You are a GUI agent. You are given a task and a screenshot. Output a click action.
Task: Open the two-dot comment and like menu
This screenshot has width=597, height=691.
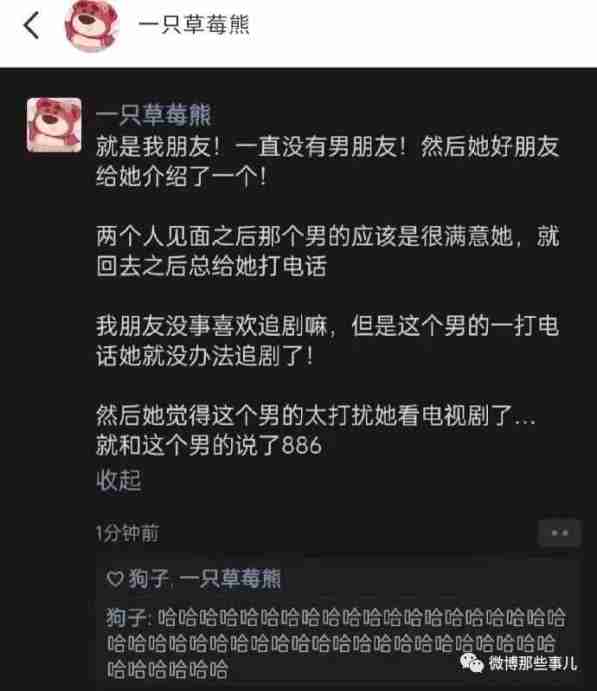tap(559, 533)
